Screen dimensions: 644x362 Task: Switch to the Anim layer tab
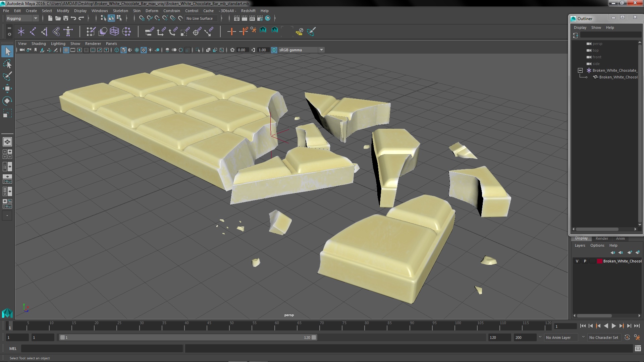[620, 238]
